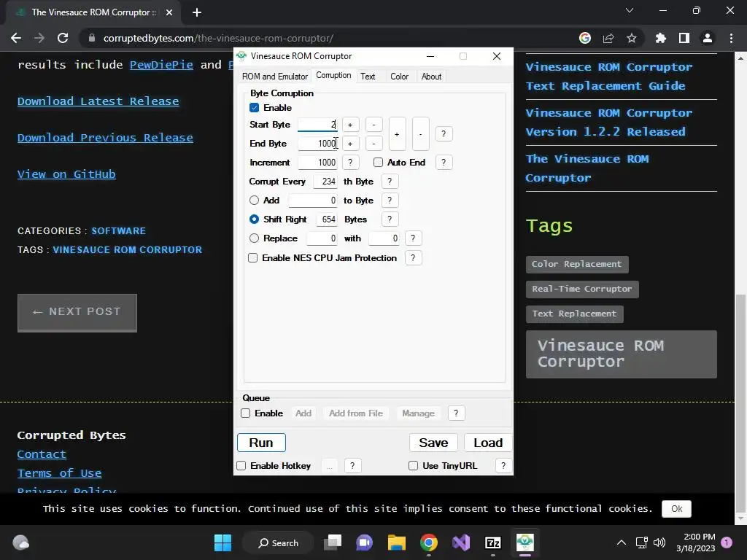Show hidden icons via tray chevron
This screenshot has height=560, width=747.
click(x=622, y=542)
